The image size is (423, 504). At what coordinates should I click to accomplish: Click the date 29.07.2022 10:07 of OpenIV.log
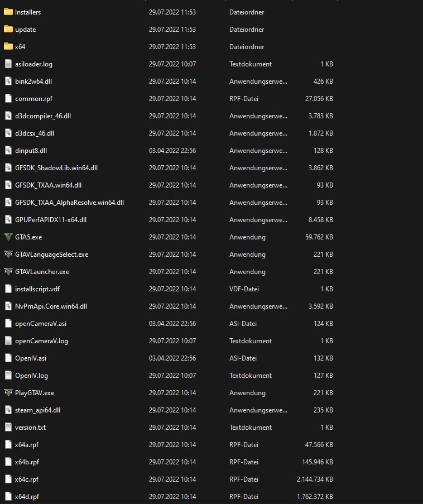[172, 376]
